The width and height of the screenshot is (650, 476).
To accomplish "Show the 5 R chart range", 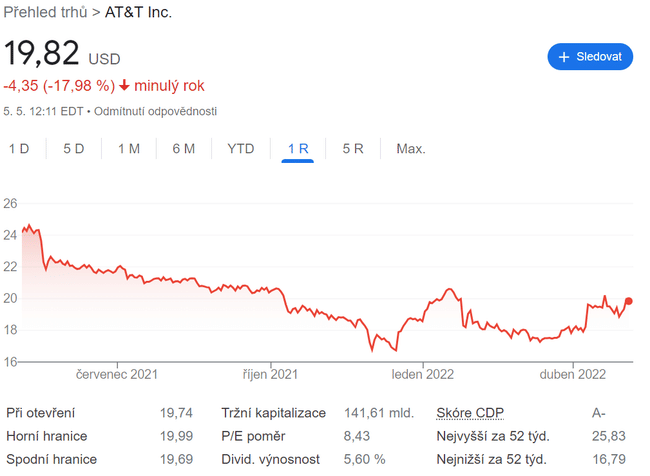I will 353,149.
